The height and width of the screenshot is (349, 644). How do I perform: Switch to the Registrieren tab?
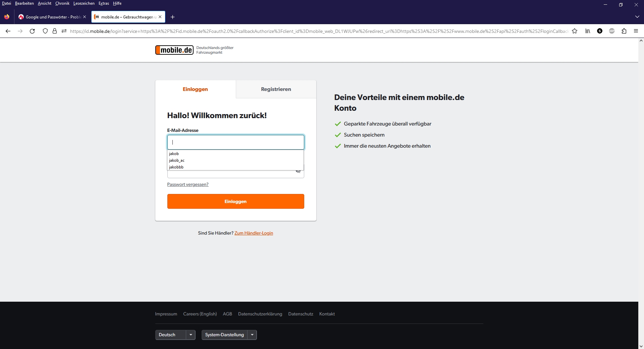276,89
